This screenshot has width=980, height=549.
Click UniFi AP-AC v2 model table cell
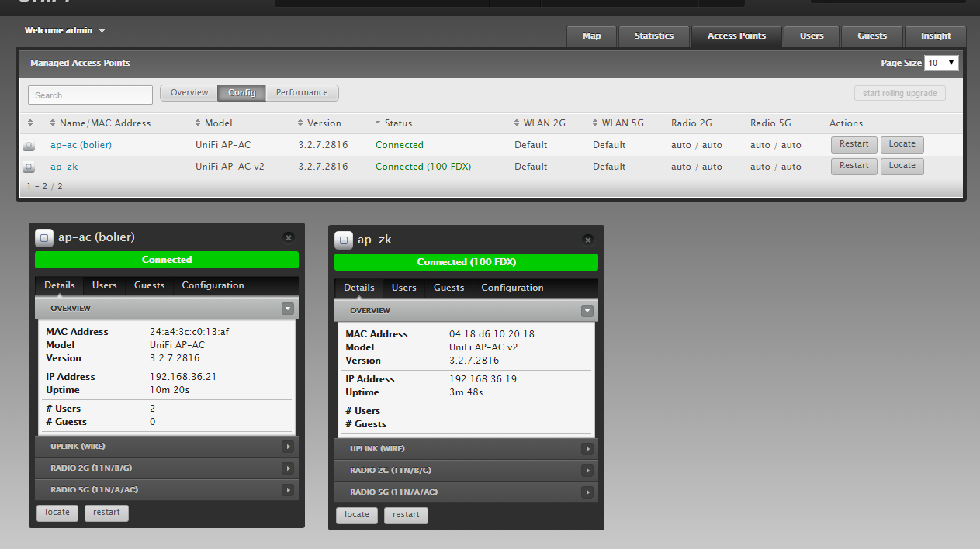[230, 167]
